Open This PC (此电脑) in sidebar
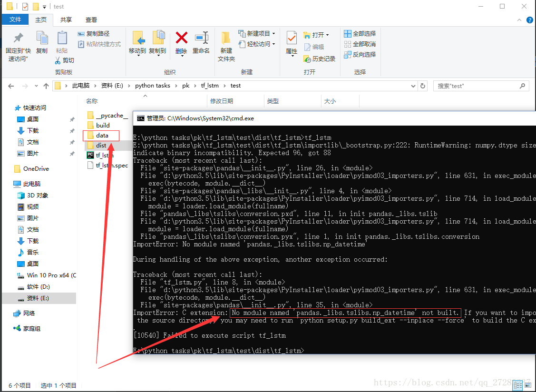The image size is (536, 392). (27, 184)
